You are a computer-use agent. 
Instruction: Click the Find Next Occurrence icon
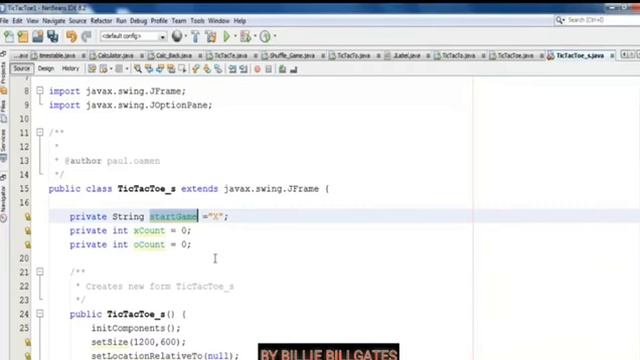coord(160,69)
